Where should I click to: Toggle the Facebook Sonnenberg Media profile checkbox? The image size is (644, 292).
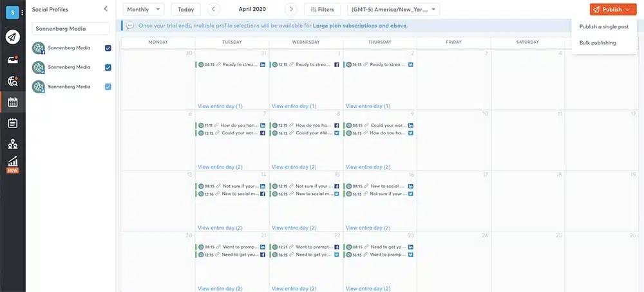[x=108, y=48]
